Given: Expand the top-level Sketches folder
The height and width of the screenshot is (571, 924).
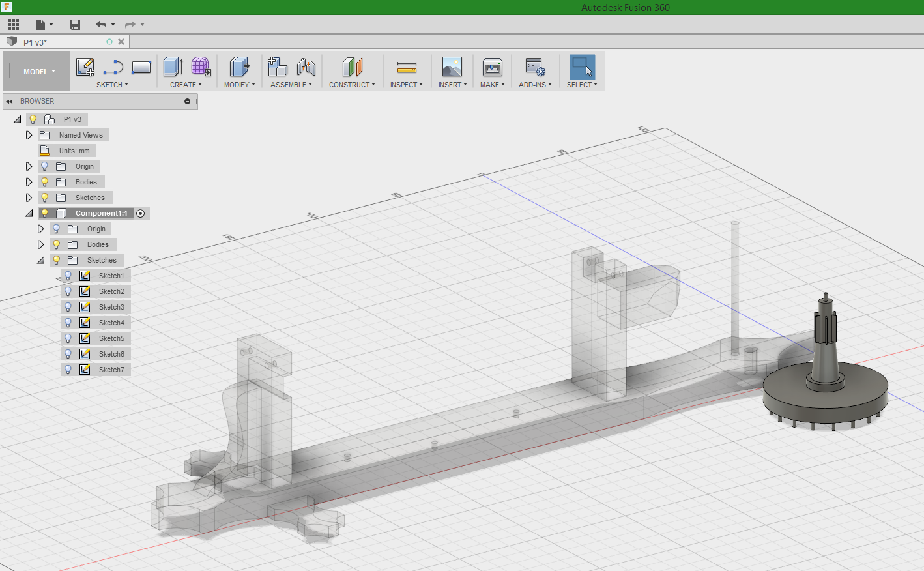Looking at the screenshot, I should [29, 198].
